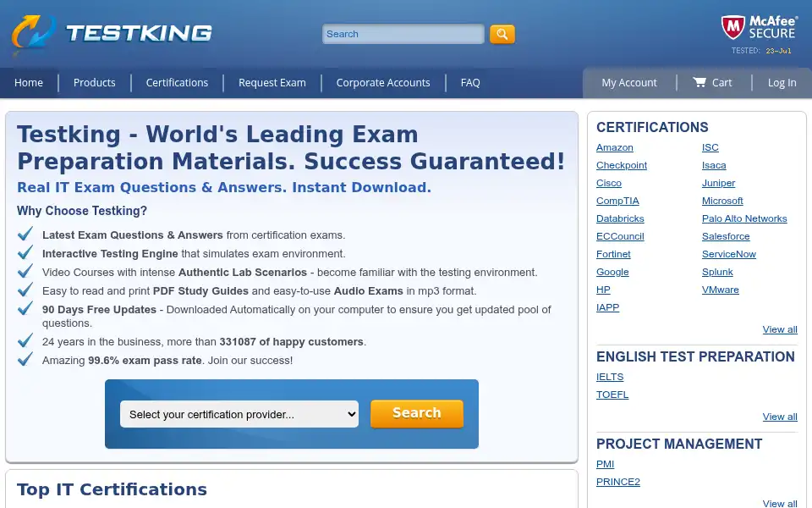Click the "Top IT Certifications" heading
Viewport: 812px width, 508px height.
point(112,489)
